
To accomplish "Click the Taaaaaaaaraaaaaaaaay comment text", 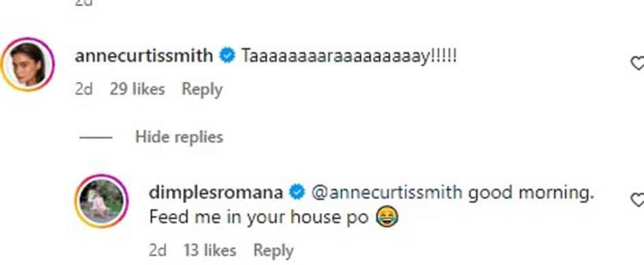I will (348, 56).
